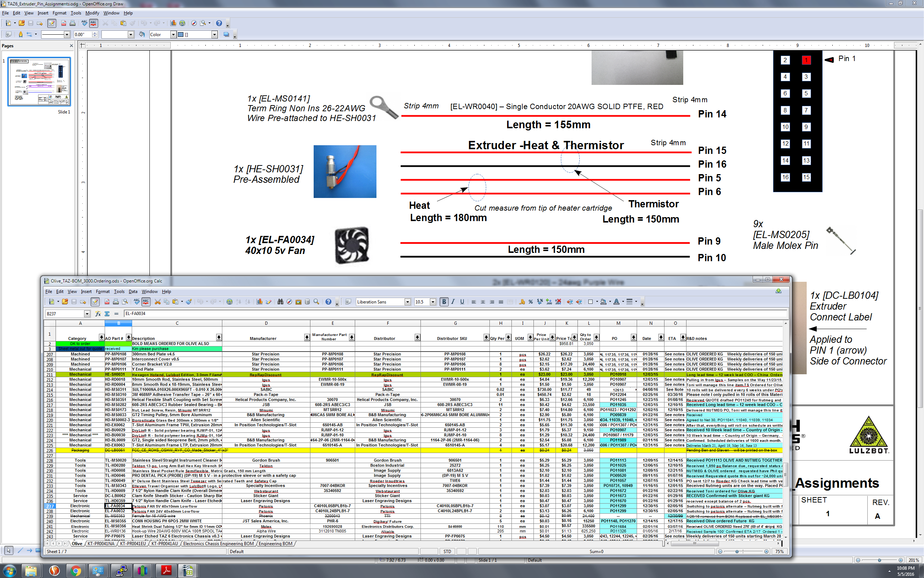Toggle Align Left in Calc toolbar

click(474, 302)
